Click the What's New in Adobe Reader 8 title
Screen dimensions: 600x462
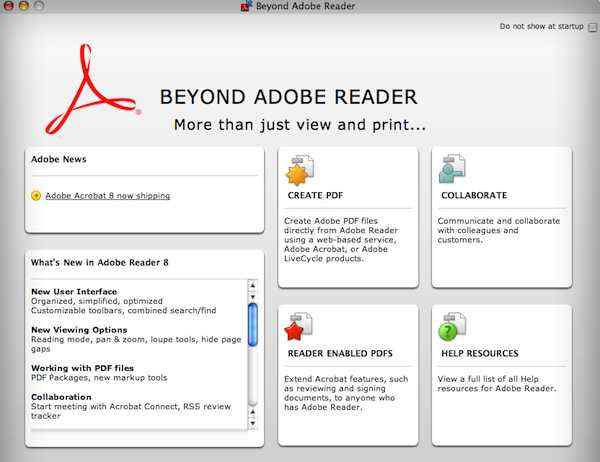click(99, 263)
